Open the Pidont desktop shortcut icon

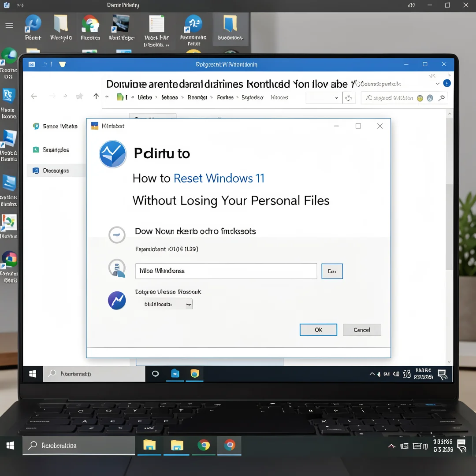(x=33, y=27)
